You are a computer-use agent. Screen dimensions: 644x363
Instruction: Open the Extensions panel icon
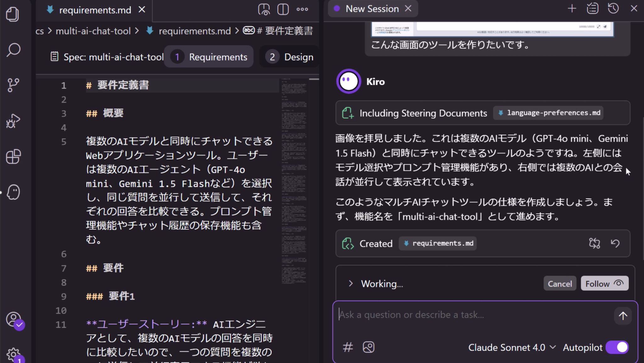pyautogui.click(x=13, y=156)
